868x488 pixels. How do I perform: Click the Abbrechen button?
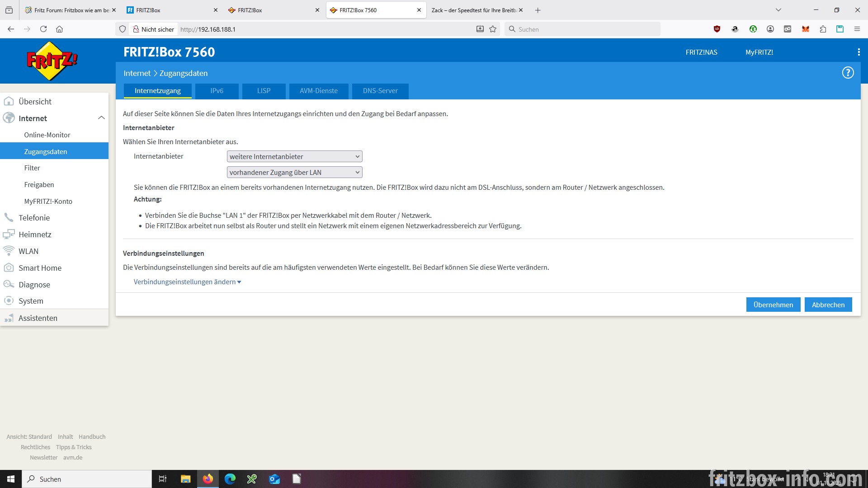point(828,305)
